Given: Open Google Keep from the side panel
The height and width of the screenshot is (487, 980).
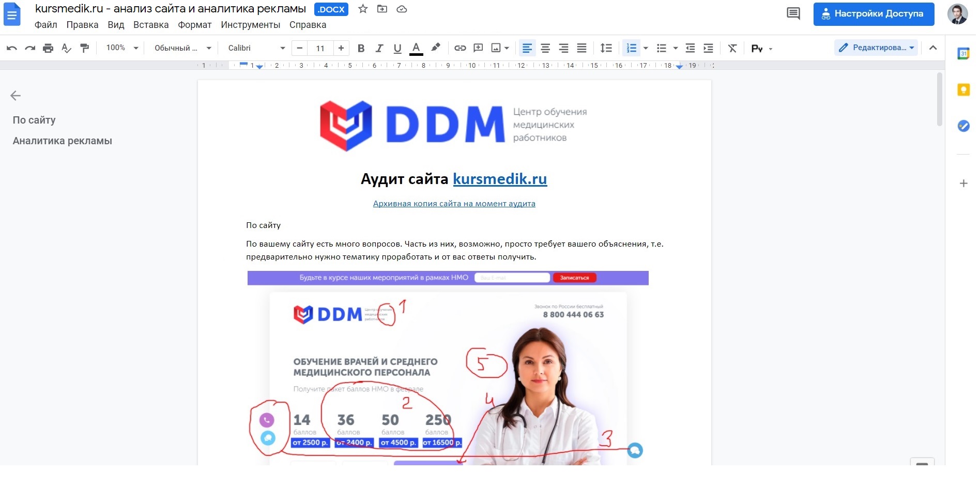Looking at the screenshot, I should [963, 89].
